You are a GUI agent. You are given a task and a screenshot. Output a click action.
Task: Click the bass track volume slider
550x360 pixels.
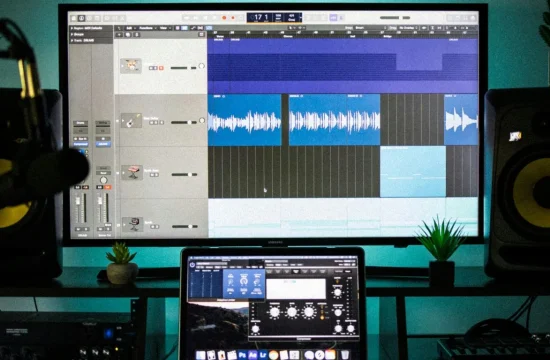183,122
